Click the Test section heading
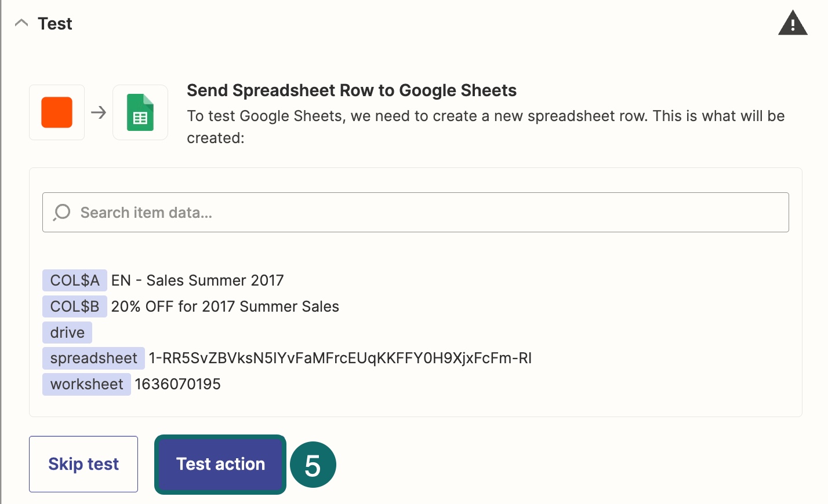 coord(55,24)
